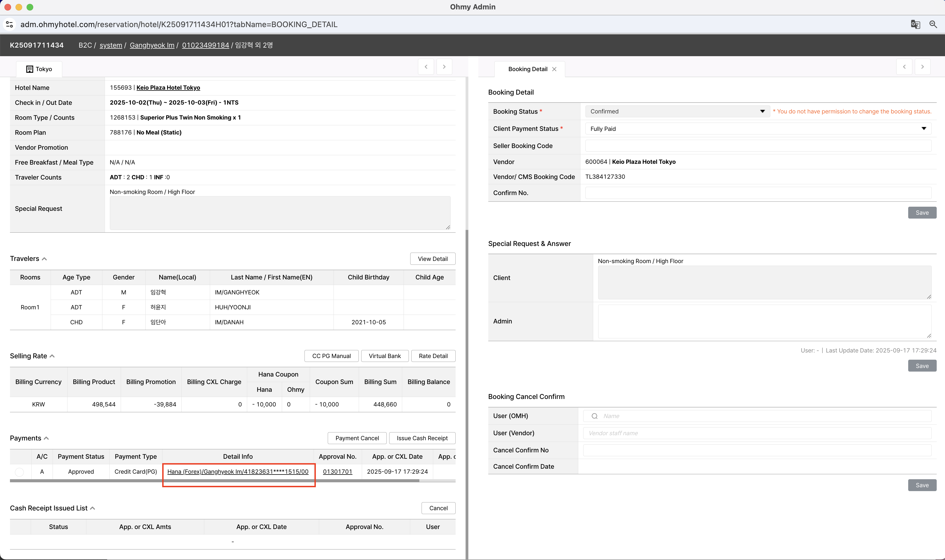Click the Seller Booking Code field
The height and width of the screenshot is (560, 945).
(758, 146)
